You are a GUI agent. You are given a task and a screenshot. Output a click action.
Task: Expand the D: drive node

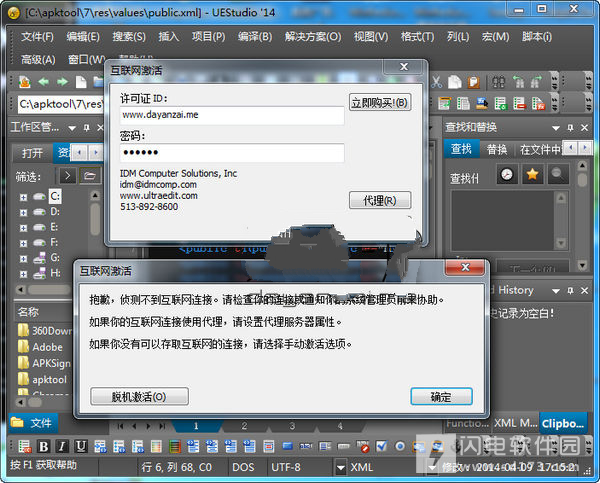(x=24, y=212)
